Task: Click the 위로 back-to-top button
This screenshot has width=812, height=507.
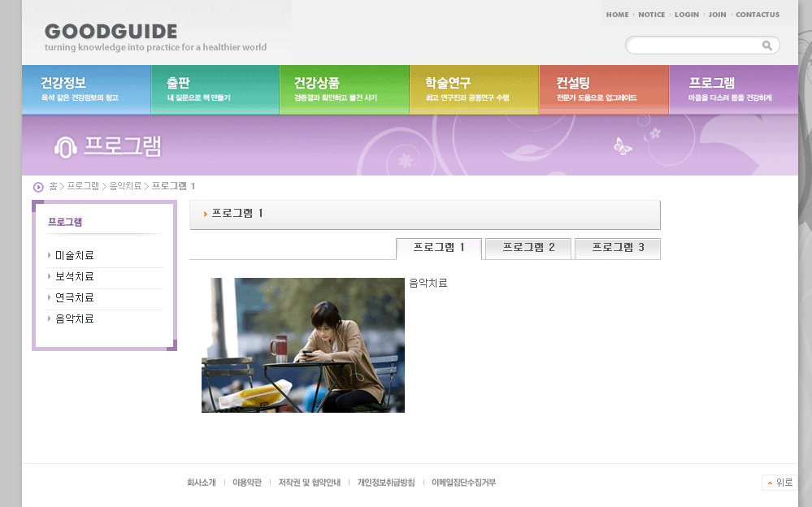Action: pos(779,483)
